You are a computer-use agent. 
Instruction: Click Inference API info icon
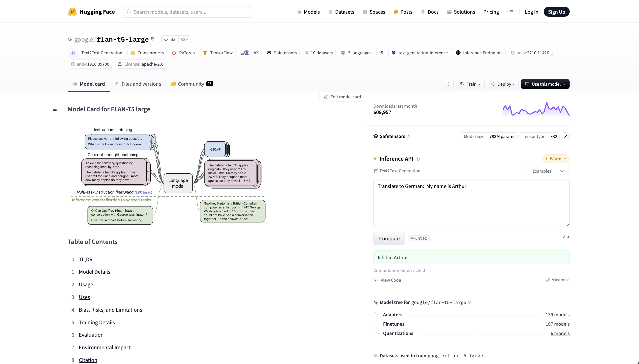pos(418,159)
